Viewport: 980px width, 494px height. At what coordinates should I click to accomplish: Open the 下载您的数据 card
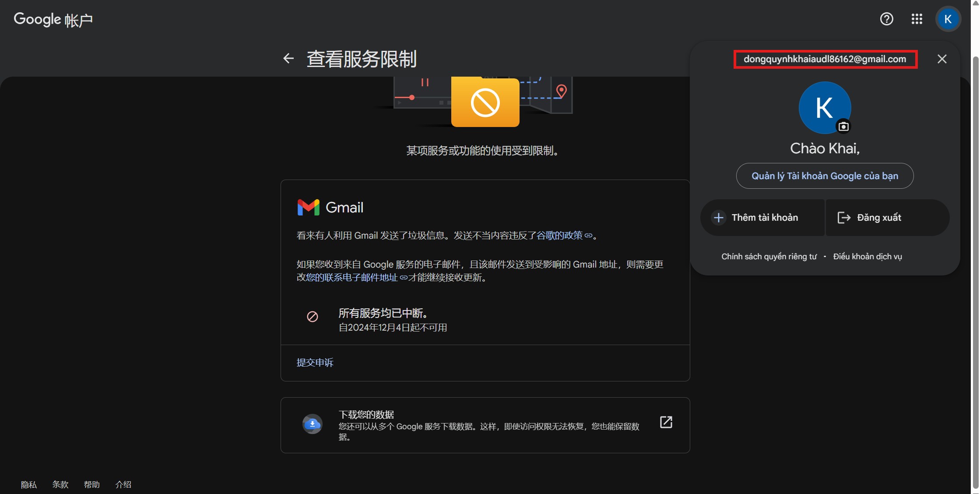click(x=485, y=425)
